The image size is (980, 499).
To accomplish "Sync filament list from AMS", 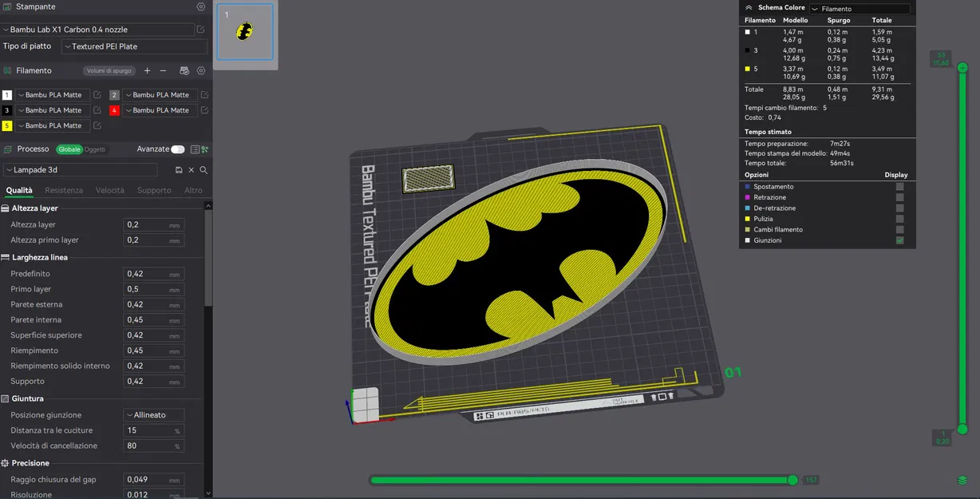I will tap(184, 70).
